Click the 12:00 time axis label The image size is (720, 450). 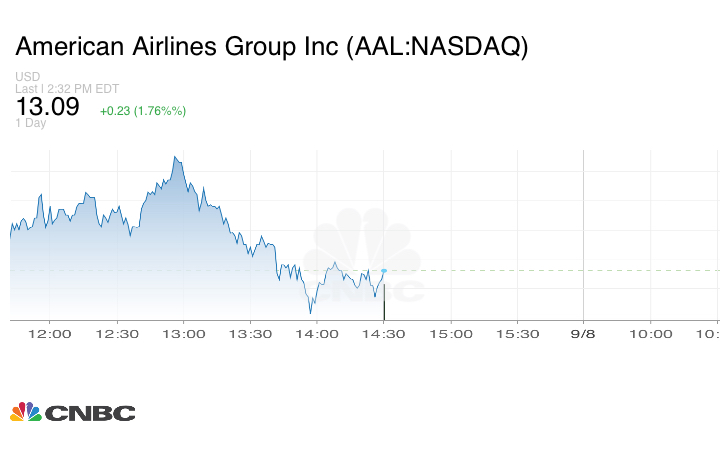pos(52,334)
